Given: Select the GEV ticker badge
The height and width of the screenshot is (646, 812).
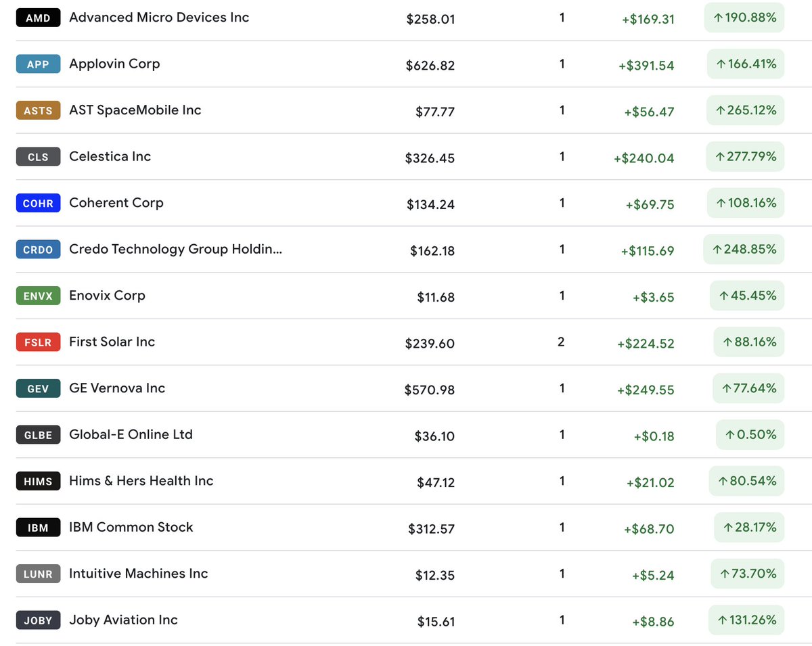Looking at the screenshot, I should coord(38,388).
